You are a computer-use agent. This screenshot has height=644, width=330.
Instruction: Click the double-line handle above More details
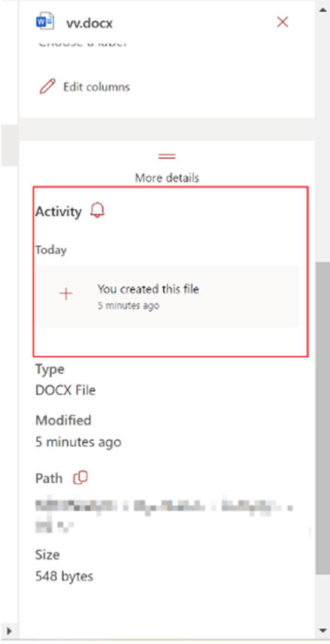point(167,156)
